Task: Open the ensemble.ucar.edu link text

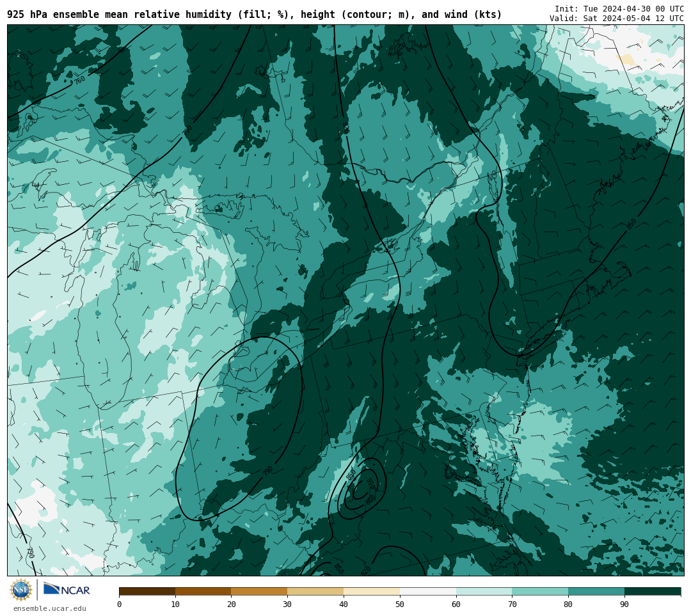Action: (x=50, y=608)
